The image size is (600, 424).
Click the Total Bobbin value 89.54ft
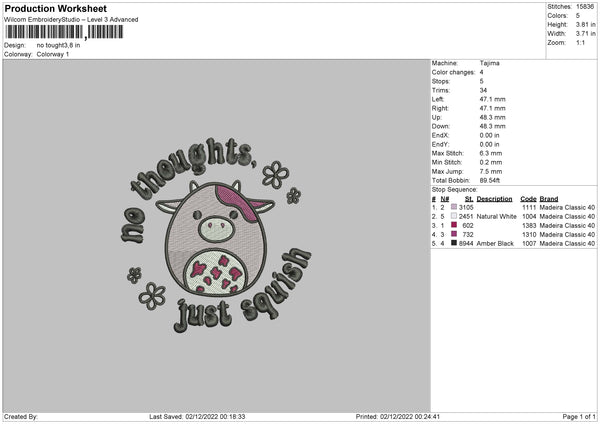pos(489,180)
